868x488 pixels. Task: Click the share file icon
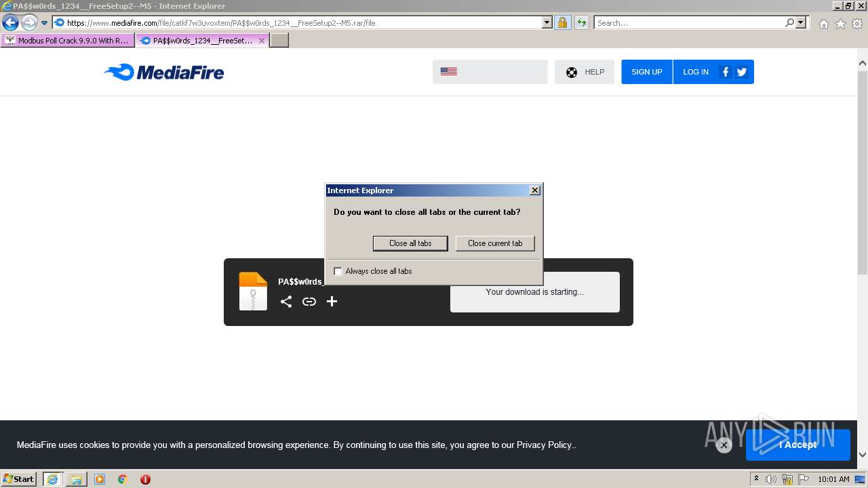286,302
